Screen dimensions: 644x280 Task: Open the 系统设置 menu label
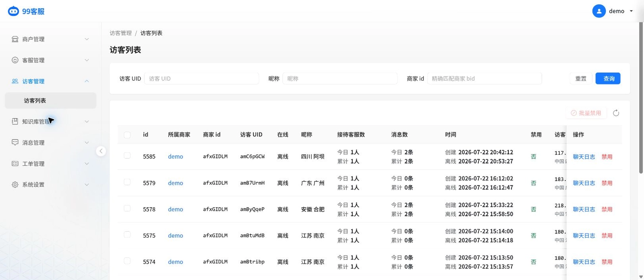tap(33, 185)
